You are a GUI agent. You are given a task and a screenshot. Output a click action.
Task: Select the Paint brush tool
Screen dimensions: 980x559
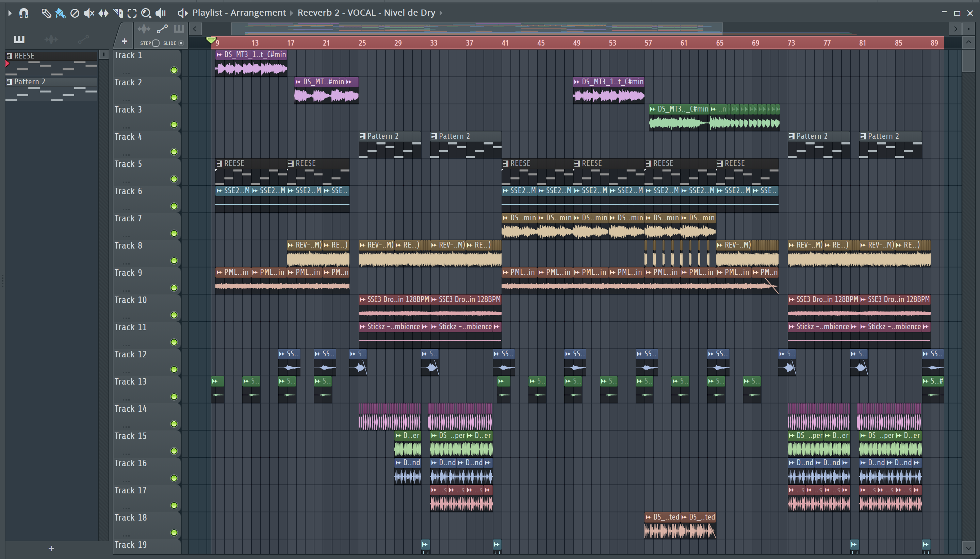tap(60, 13)
